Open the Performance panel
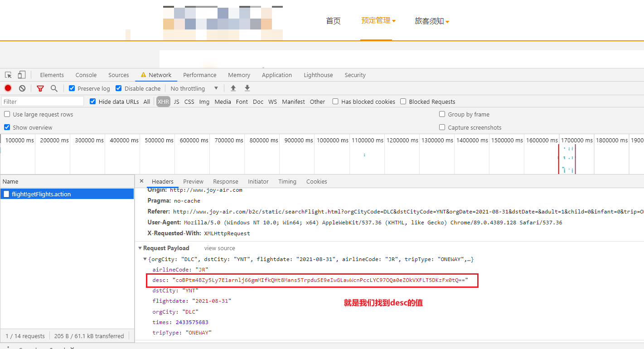The height and width of the screenshot is (349, 644). pos(200,75)
